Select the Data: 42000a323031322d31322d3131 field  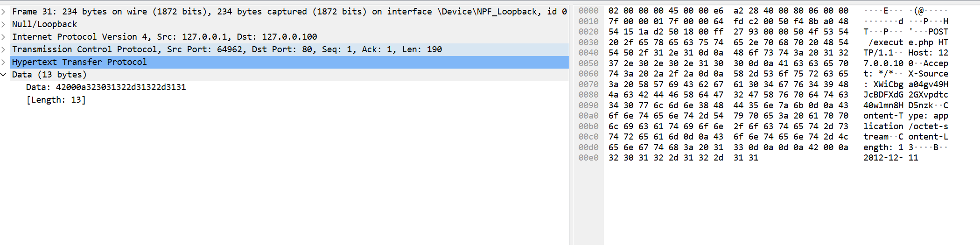106,87
